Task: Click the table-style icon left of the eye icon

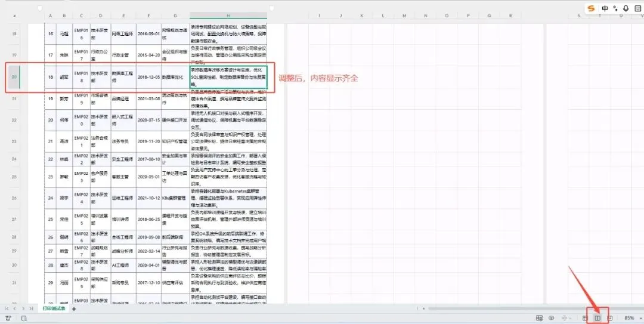Action: click(539, 318)
